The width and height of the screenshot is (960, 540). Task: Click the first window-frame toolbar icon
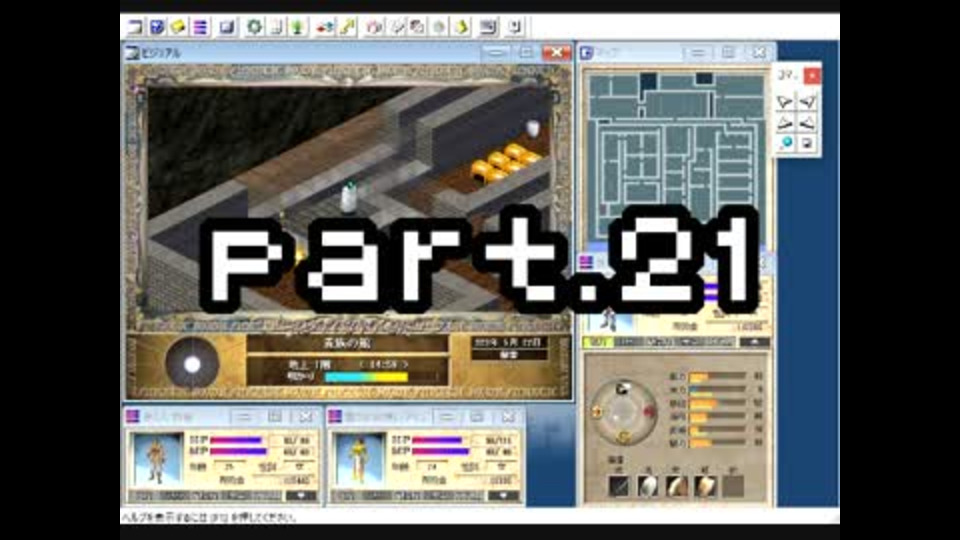point(135,27)
